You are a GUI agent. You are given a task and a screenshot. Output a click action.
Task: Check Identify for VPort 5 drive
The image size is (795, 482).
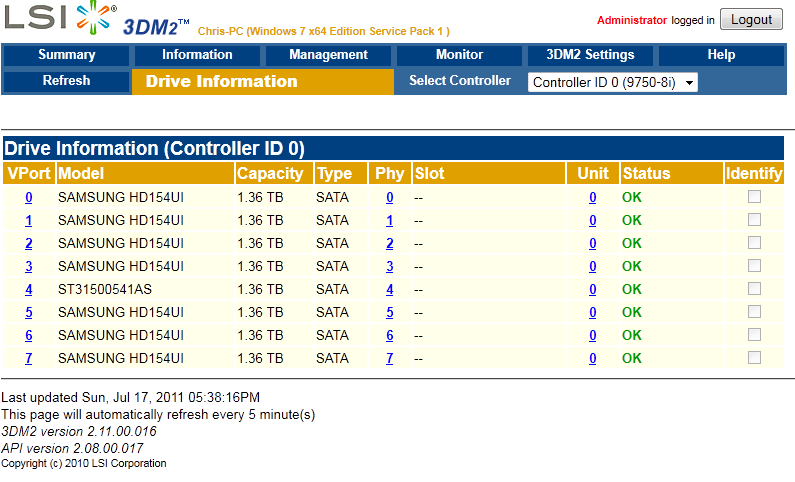point(754,312)
